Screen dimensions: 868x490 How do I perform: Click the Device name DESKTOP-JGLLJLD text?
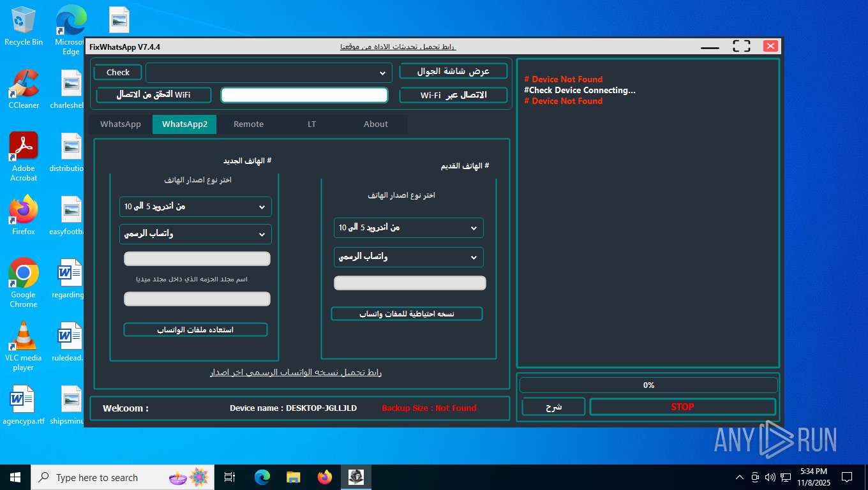(294, 408)
